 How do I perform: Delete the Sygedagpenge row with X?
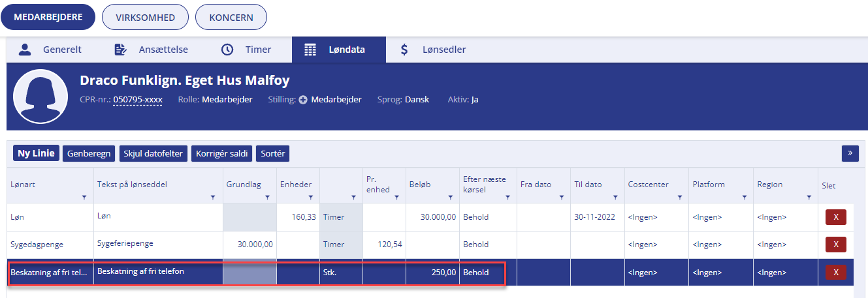coord(836,245)
